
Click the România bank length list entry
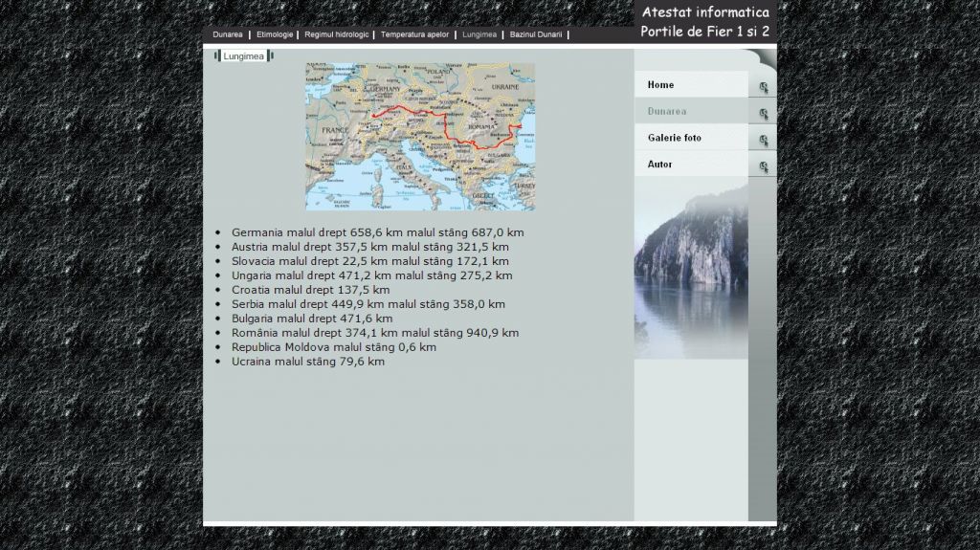[374, 333]
